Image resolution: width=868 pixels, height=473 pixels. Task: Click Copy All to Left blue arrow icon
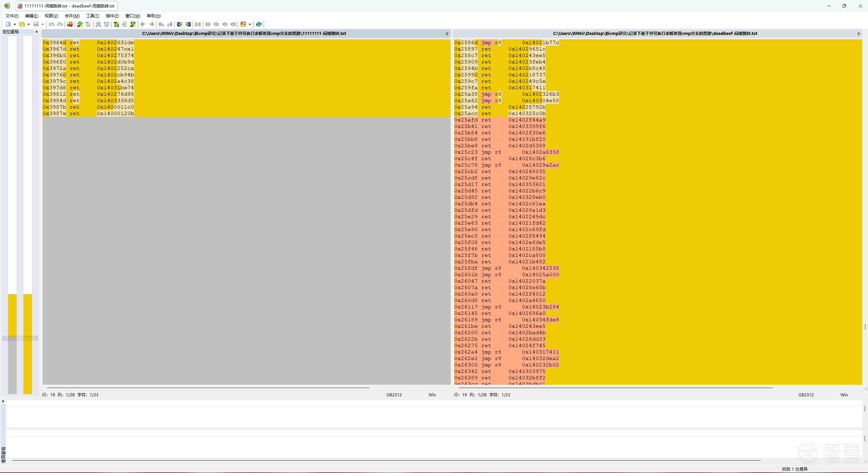click(188, 24)
